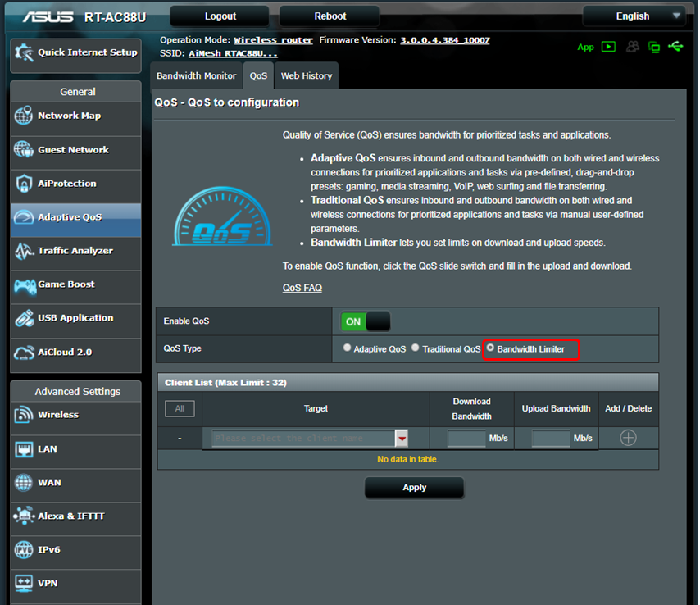Screen dimensions: 700x605
Task: Click the Upload Bandwidth input field
Action: pos(551,439)
